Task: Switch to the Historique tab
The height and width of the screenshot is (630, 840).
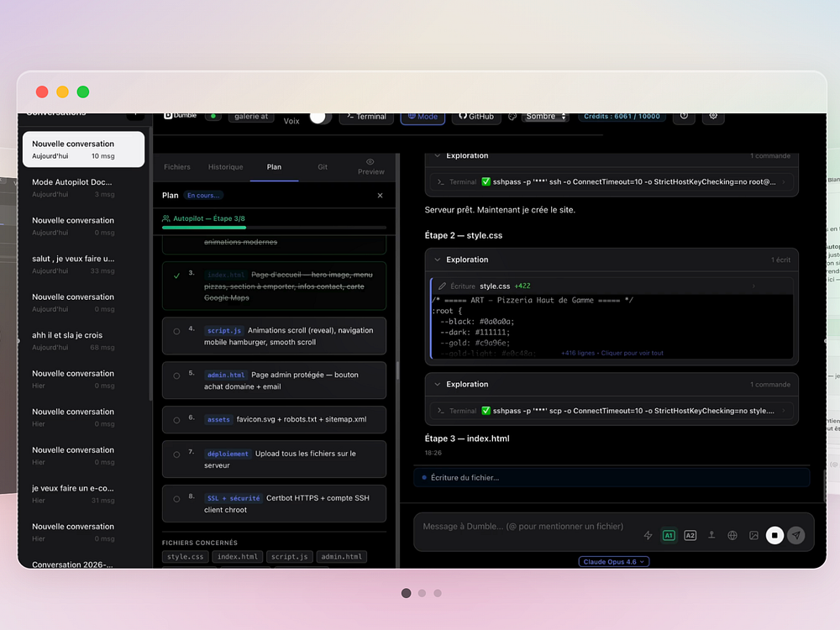Action: pyautogui.click(x=225, y=167)
